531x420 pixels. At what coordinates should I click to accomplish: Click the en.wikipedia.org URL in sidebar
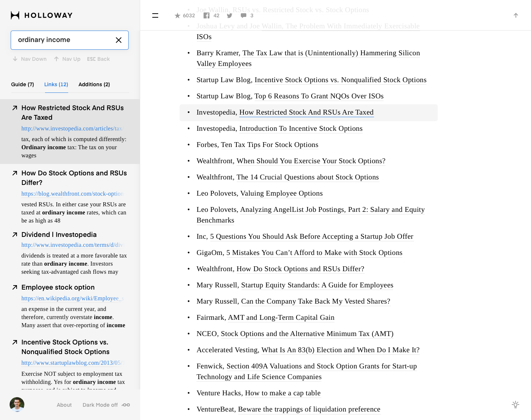click(72, 298)
